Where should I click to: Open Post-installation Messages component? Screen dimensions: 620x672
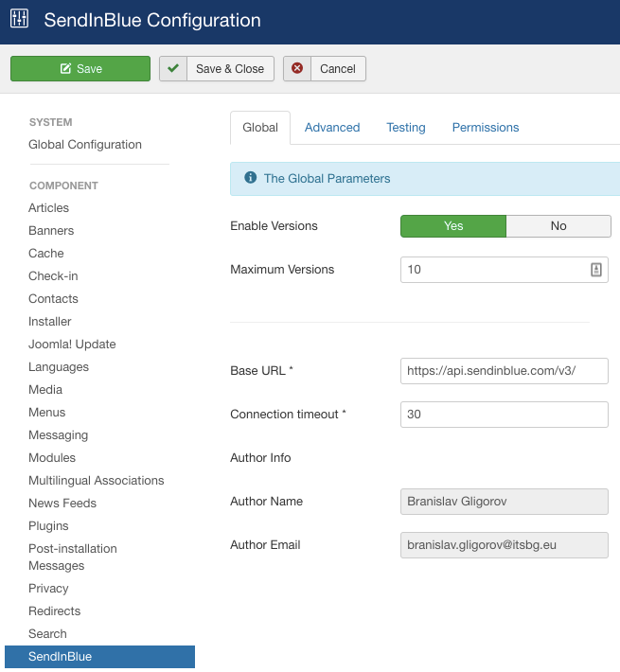(73, 557)
